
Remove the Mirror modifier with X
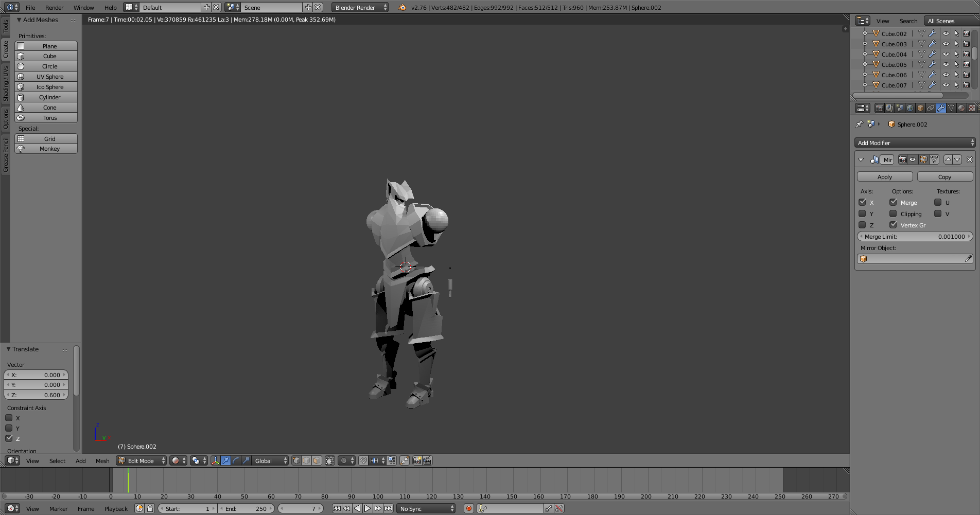970,160
